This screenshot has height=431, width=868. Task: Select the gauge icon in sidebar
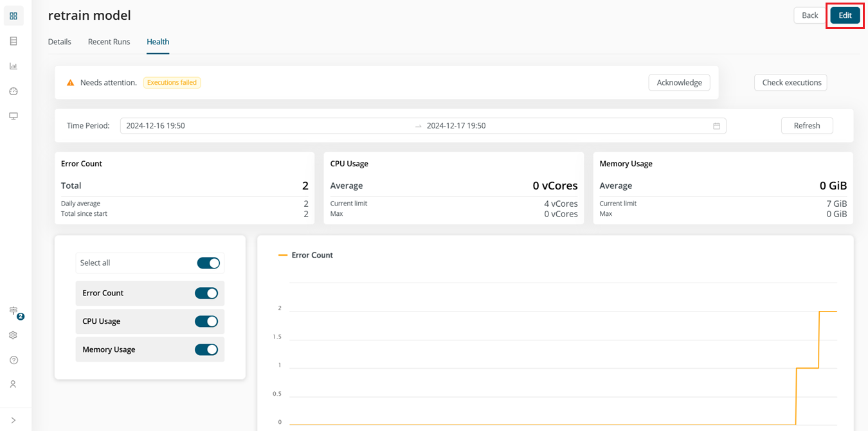pyautogui.click(x=14, y=91)
